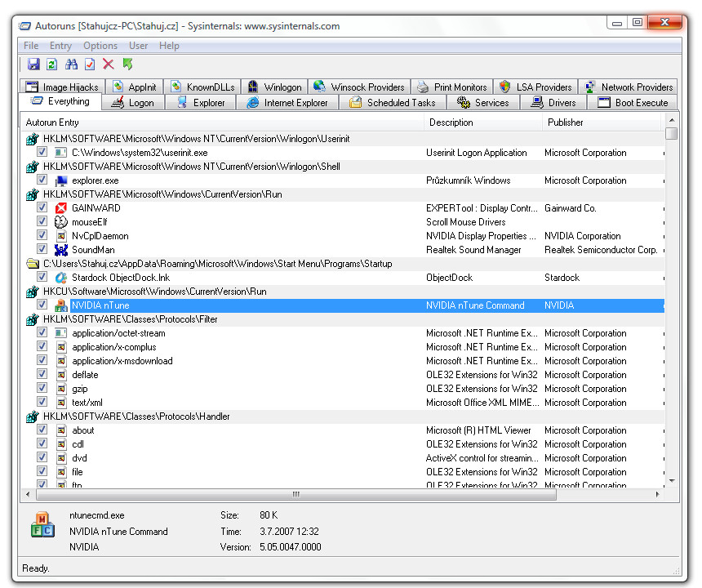The width and height of the screenshot is (702, 588).
Task: Select the HKLM CurrentVersion\Run key row
Action: [x=343, y=194]
